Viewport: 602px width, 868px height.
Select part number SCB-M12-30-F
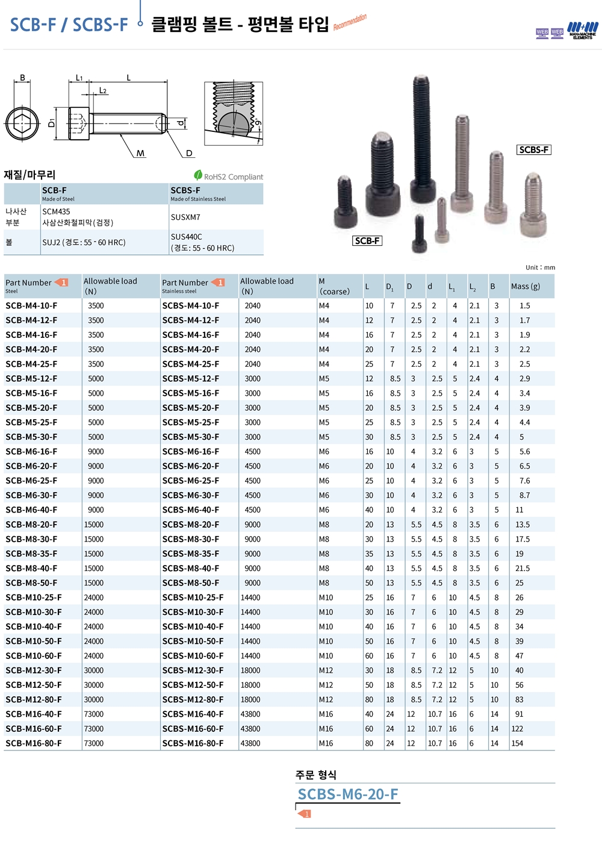click(x=34, y=670)
